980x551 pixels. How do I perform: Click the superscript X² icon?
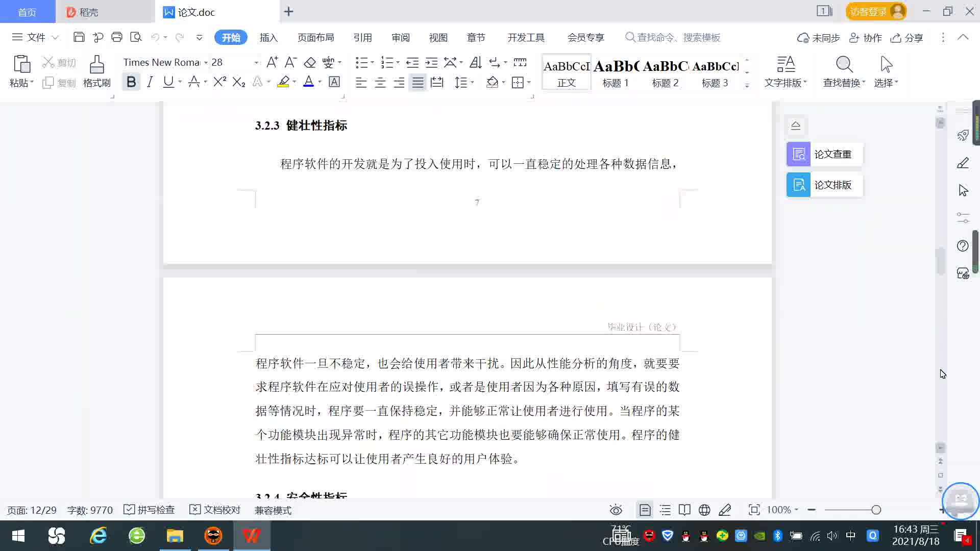(x=219, y=82)
